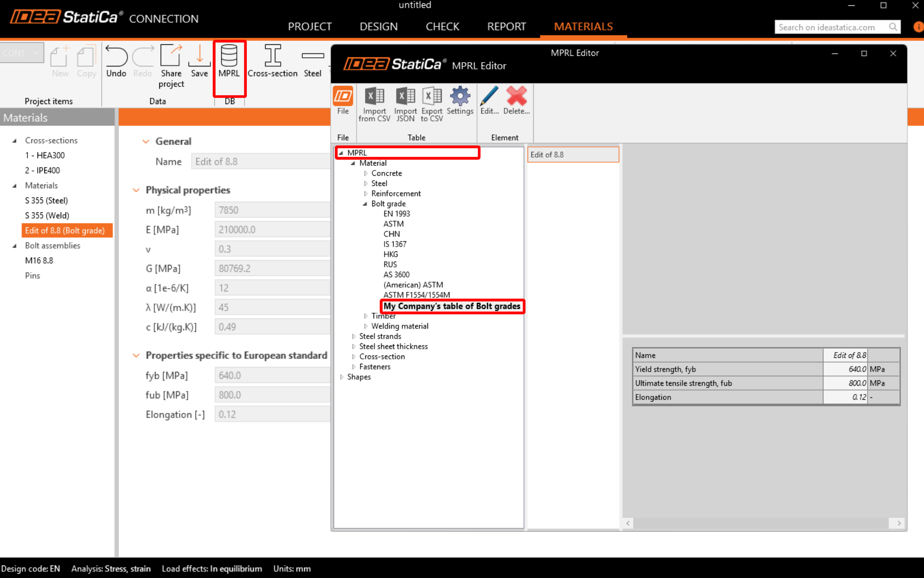
Task: Expand the Shapes tree node arrow
Action: click(x=342, y=377)
